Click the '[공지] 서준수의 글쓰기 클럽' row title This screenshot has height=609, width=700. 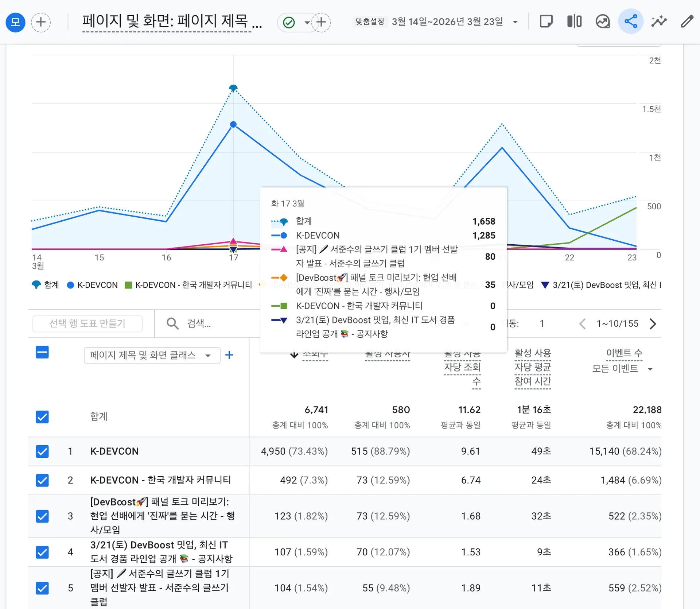[x=160, y=588]
